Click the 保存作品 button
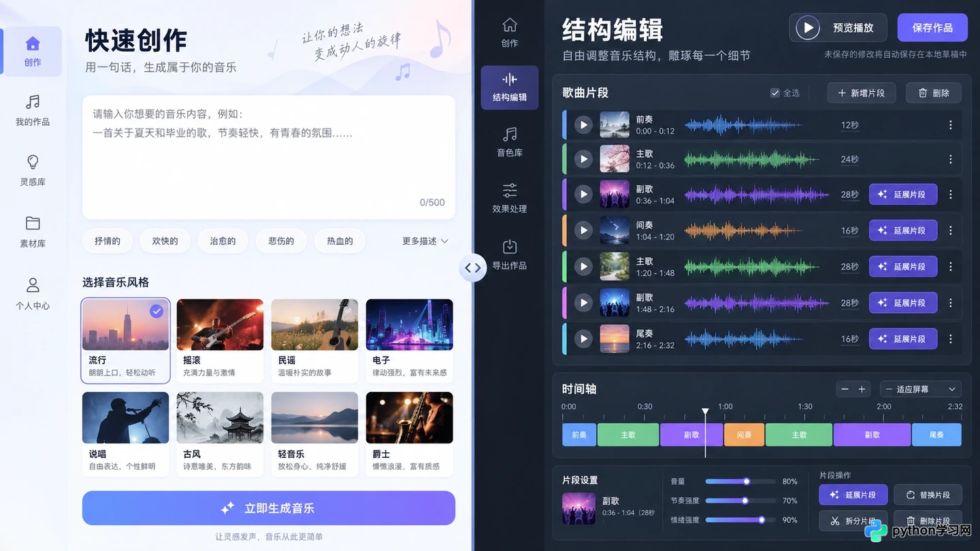Image resolution: width=980 pixels, height=551 pixels. tap(932, 28)
